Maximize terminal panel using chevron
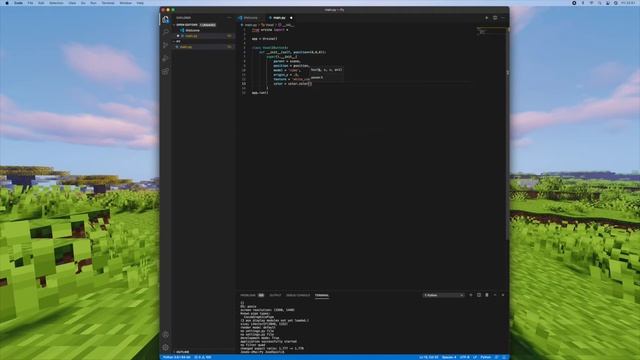 coord(495,295)
